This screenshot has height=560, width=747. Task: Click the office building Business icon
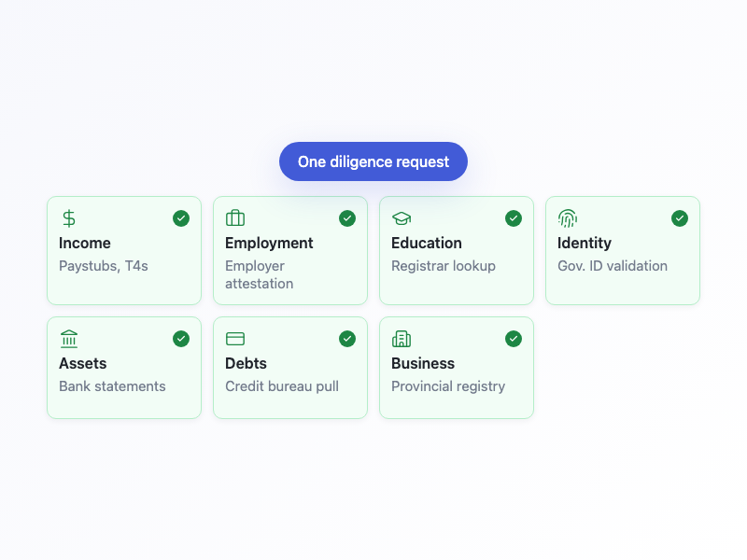(402, 339)
